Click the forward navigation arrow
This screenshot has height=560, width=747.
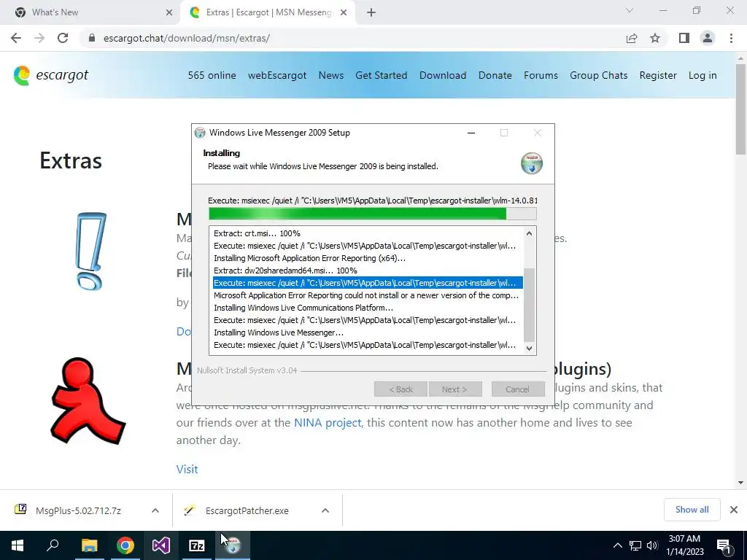pyautogui.click(x=39, y=38)
